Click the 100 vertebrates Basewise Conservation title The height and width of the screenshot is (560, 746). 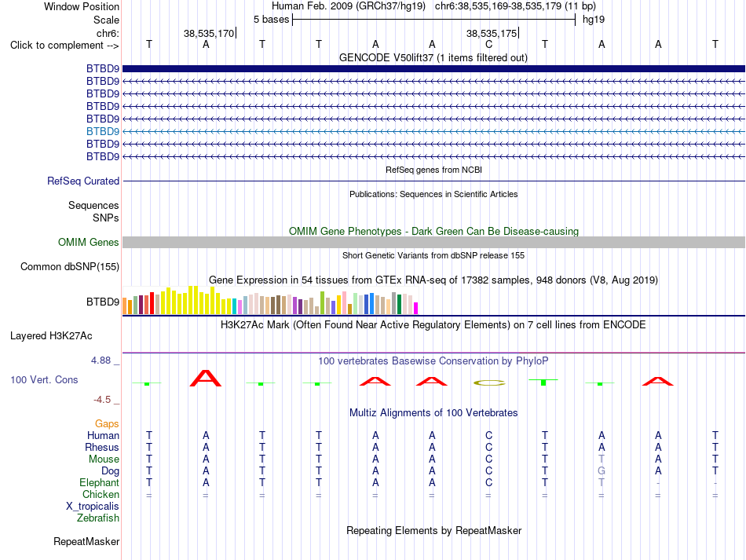(433, 361)
